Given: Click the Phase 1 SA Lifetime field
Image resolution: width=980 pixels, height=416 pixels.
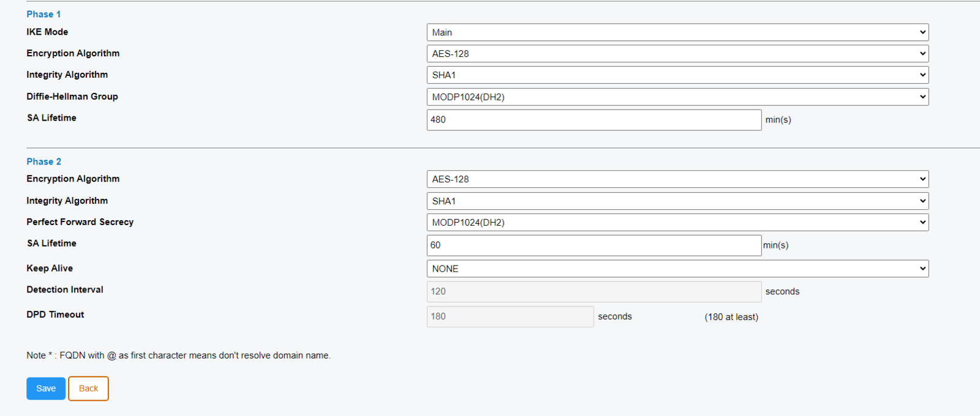Looking at the screenshot, I should [594, 120].
